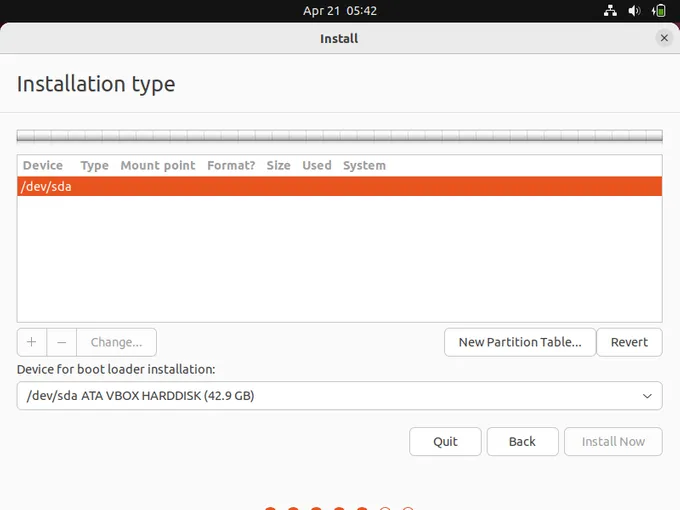The image size is (680, 510).
Task: Click the battery indicator icon
Action: coord(659,11)
